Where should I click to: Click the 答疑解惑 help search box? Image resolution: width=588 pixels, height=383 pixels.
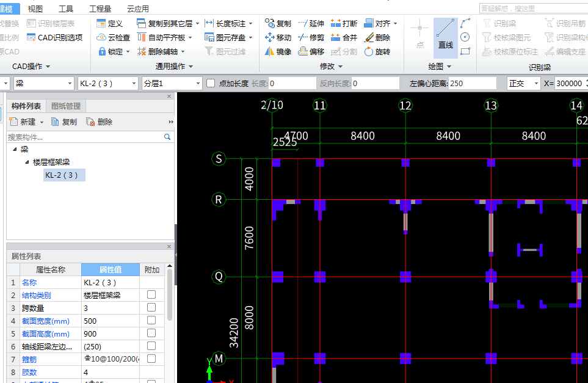point(534,9)
